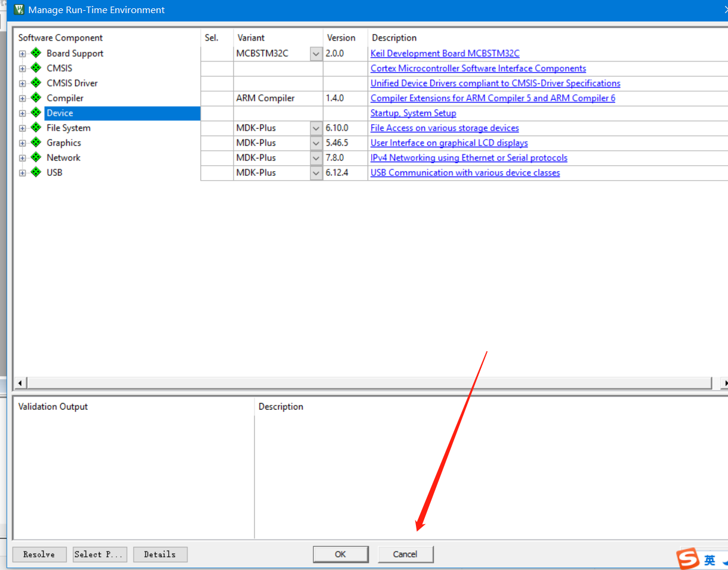Image resolution: width=728 pixels, height=570 pixels.
Task: Expand the Network tree node
Action: [x=23, y=158]
